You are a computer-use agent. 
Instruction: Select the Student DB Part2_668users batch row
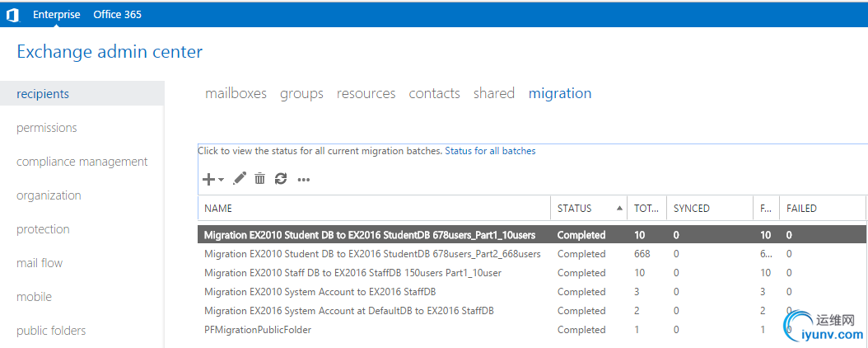pos(372,254)
